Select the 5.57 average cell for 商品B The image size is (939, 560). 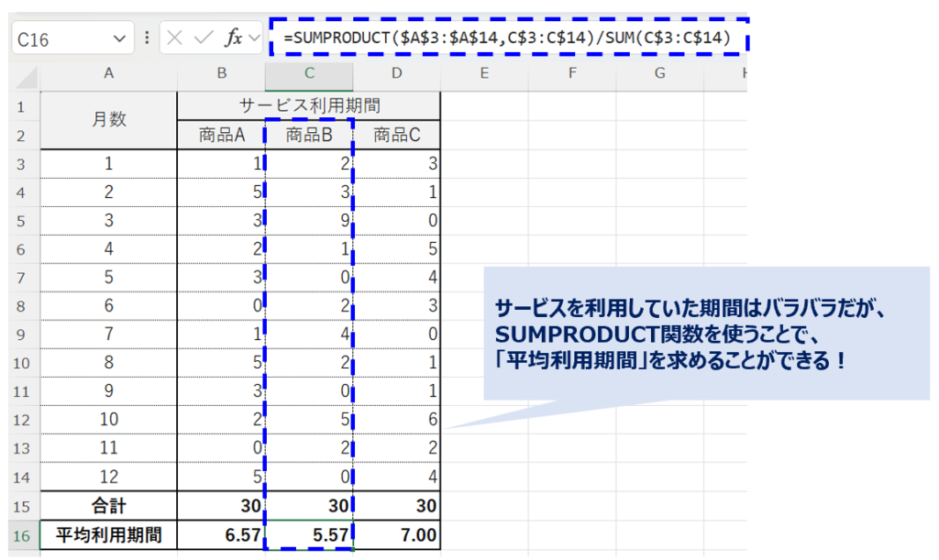point(309,535)
